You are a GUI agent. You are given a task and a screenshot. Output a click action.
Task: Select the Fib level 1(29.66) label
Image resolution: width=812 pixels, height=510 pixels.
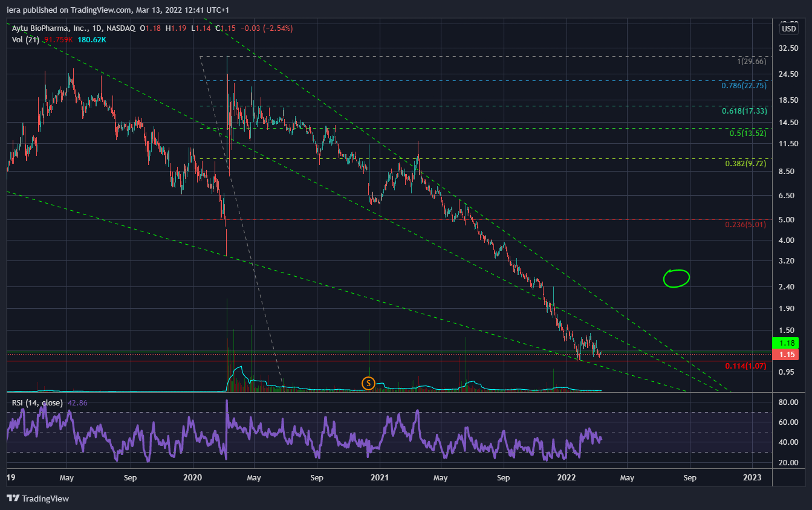point(752,62)
